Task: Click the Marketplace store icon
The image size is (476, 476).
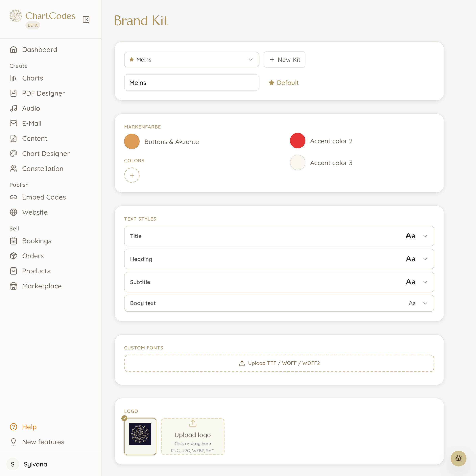Action: 13,286
